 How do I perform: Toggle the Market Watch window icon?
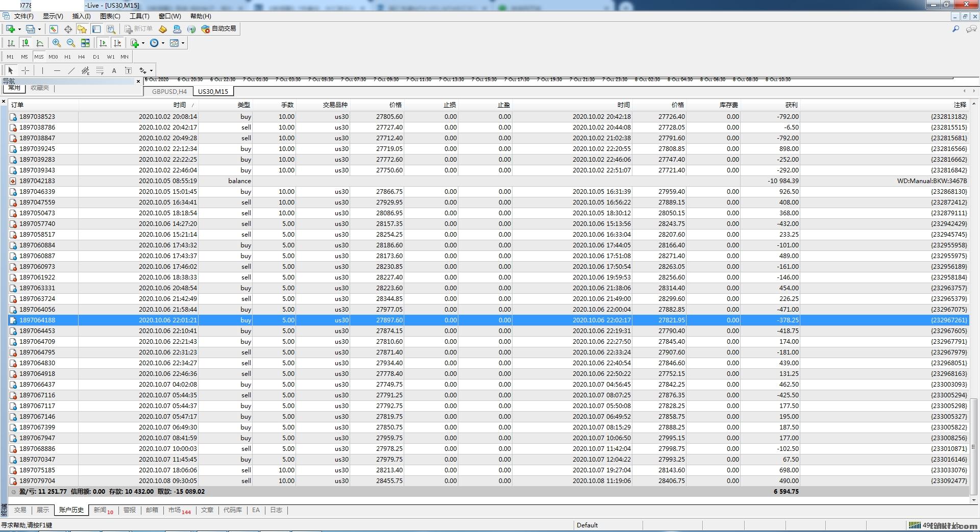pyautogui.click(x=54, y=29)
